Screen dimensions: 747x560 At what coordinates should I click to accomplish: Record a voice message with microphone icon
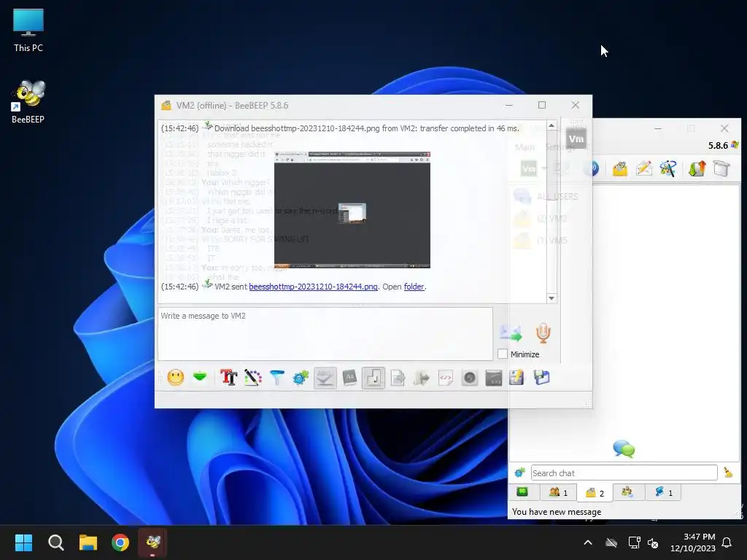543,332
